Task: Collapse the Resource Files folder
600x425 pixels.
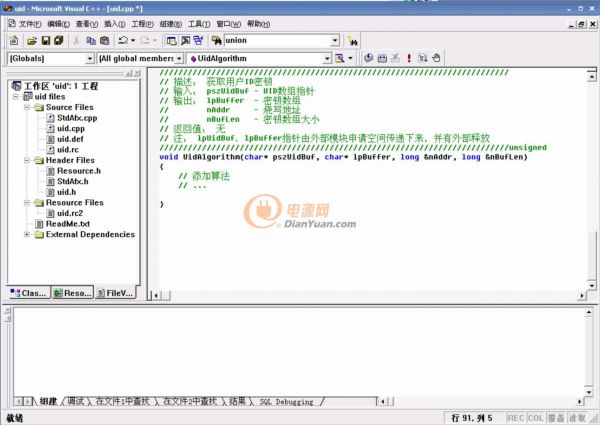Action: point(27,203)
